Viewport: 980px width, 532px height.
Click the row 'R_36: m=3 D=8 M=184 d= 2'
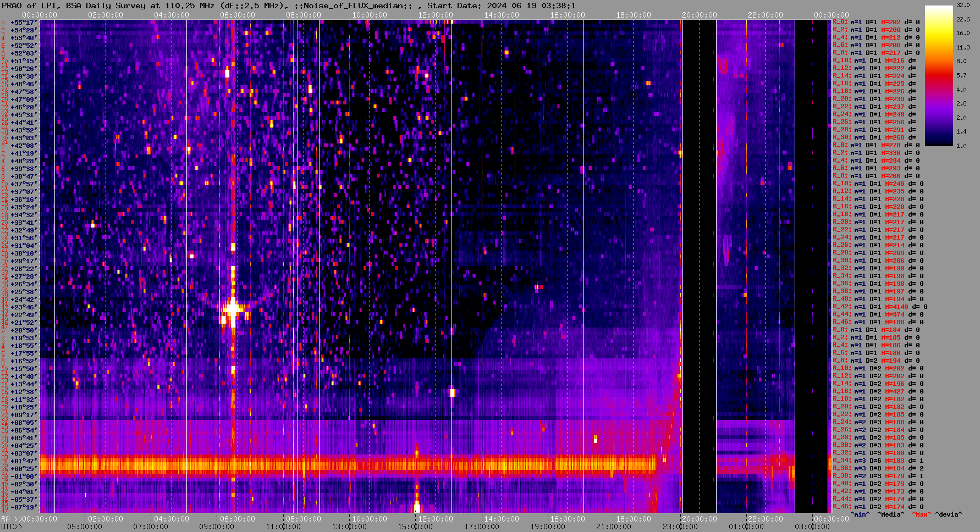point(878,469)
